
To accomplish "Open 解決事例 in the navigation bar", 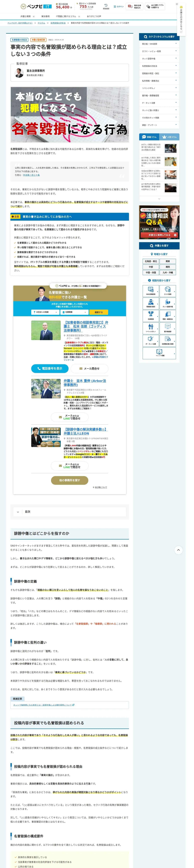I will (x=46, y=16).
